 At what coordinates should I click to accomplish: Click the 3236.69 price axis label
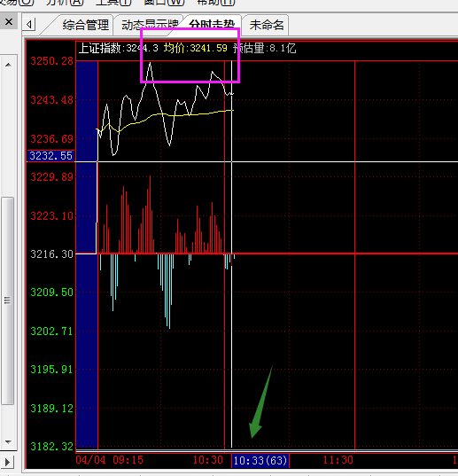[x=52, y=139]
